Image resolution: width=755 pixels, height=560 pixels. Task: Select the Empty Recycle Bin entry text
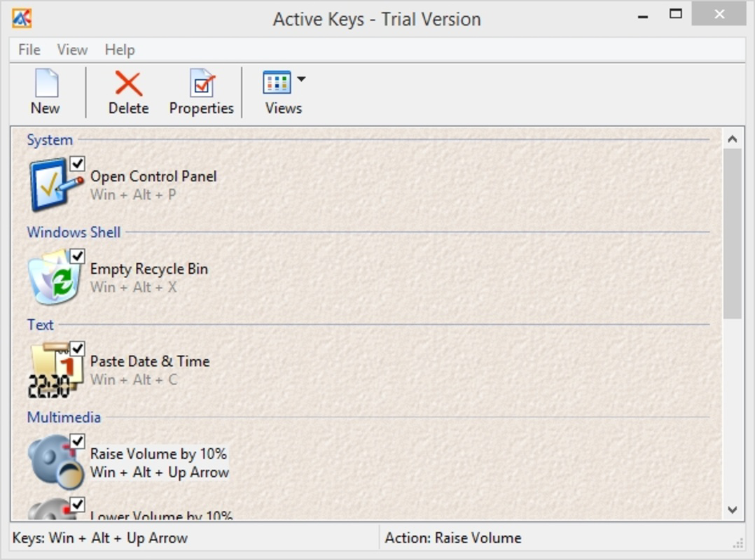149,269
